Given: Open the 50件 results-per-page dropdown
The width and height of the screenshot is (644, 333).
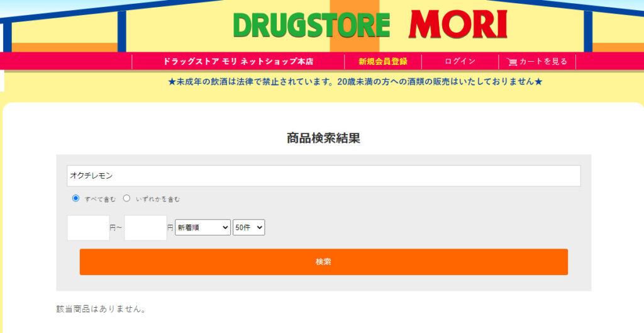Looking at the screenshot, I should tap(248, 227).
